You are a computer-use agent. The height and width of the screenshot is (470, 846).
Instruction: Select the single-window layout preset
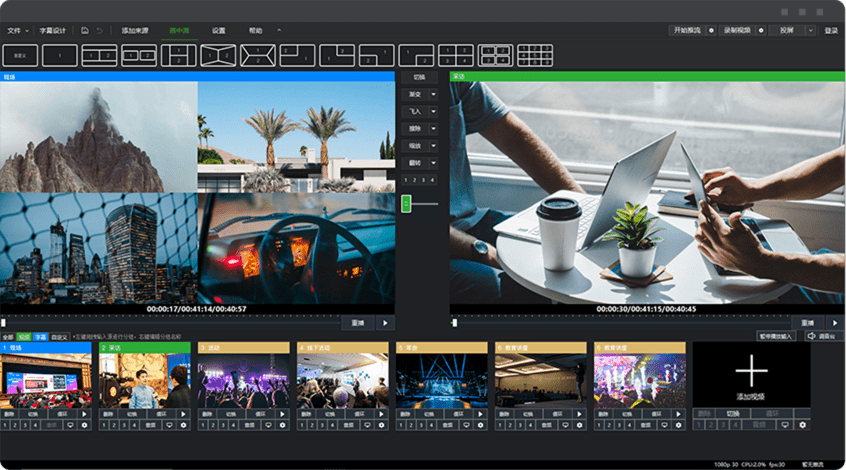59,55
